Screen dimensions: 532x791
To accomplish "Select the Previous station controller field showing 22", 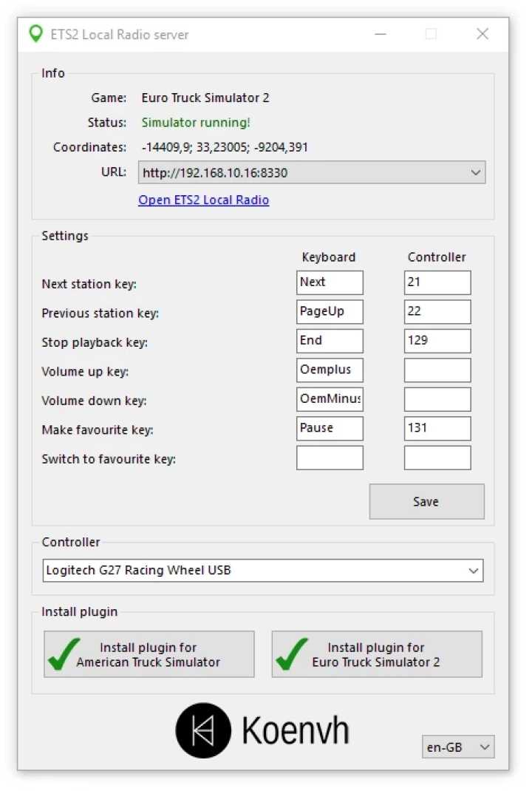I will [x=437, y=311].
